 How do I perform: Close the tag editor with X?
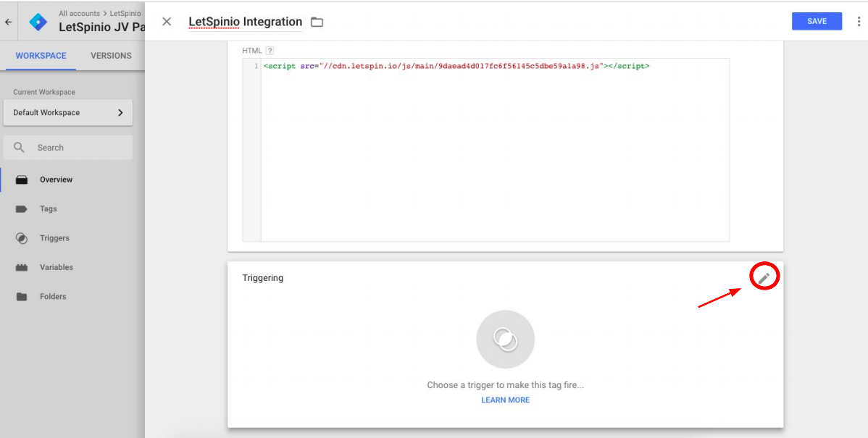(167, 22)
